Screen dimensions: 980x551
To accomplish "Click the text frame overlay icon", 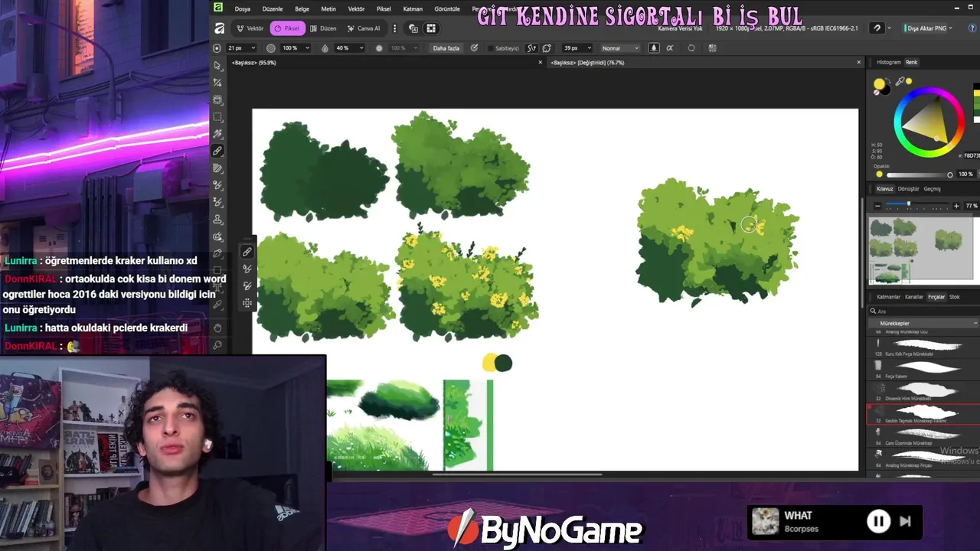I will click(x=413, y=28).
